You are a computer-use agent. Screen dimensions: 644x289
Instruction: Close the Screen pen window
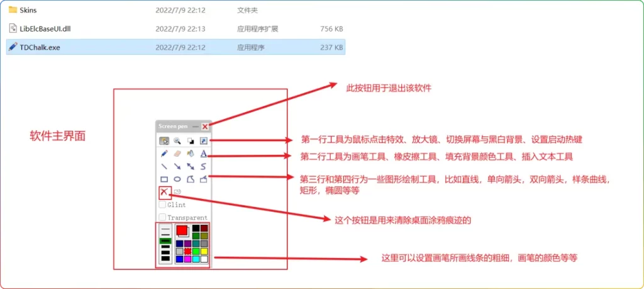205,127
